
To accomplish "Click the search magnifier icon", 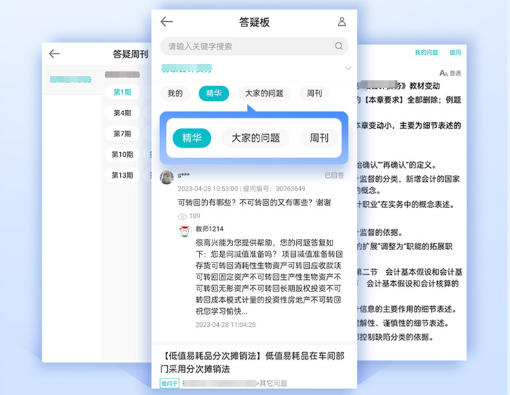I will (339, 46).
